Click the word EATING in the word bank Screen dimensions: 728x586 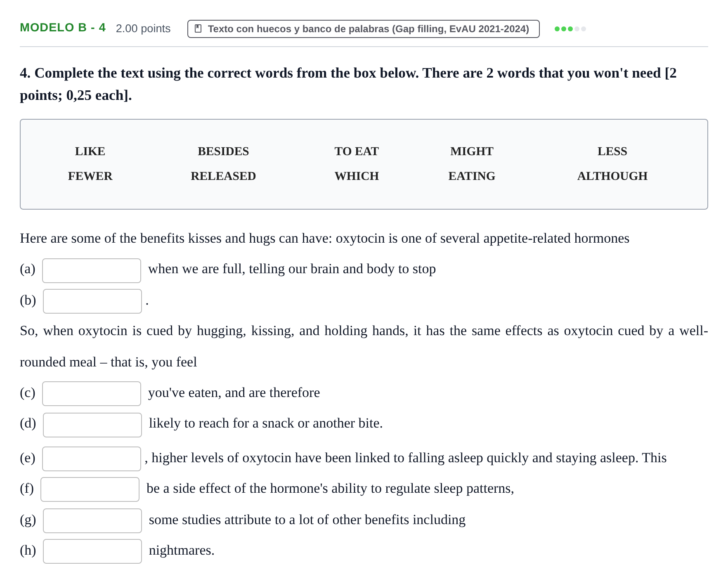click(x=472, y=176)
